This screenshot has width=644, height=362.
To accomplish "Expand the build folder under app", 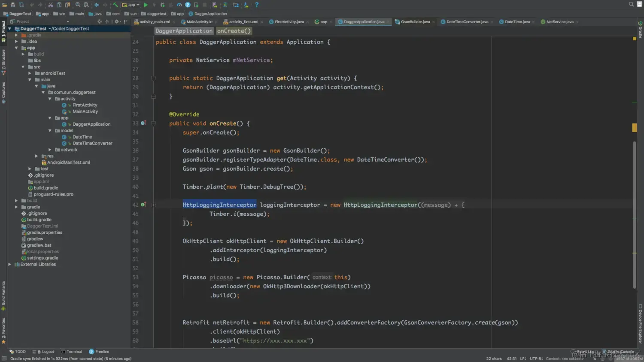I will coord(23,54).
